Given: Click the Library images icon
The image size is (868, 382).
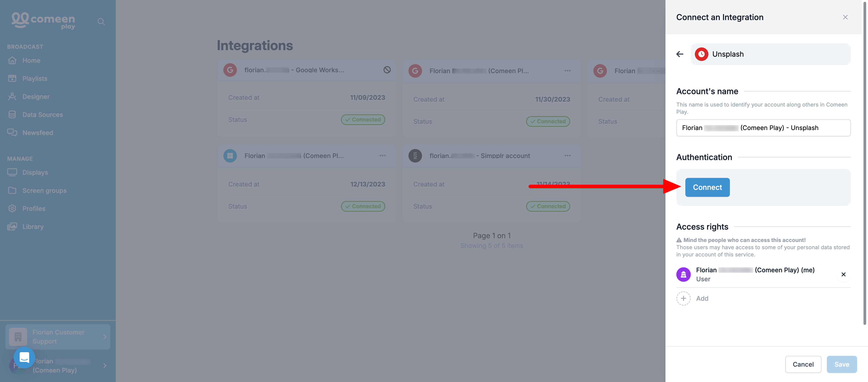Looking at the screenshot, I should coord(12,226).
